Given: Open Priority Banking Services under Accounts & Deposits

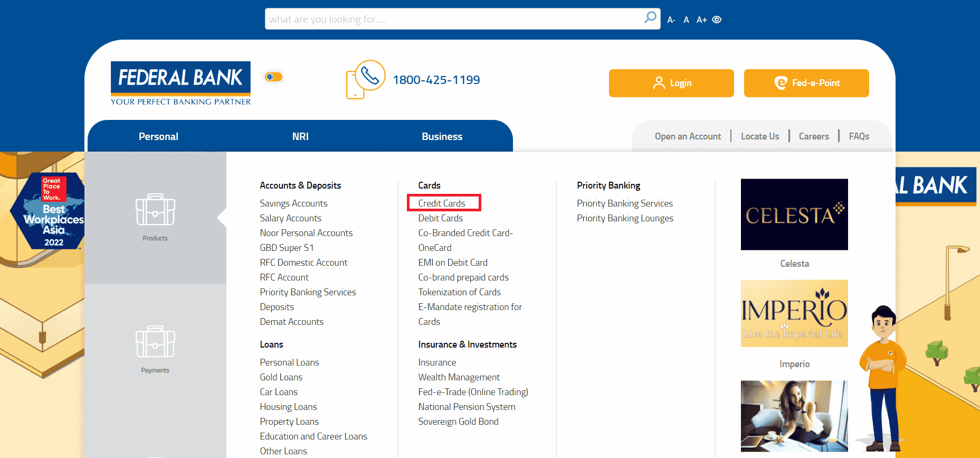Looking at the screenshot, I should (308, 292).
